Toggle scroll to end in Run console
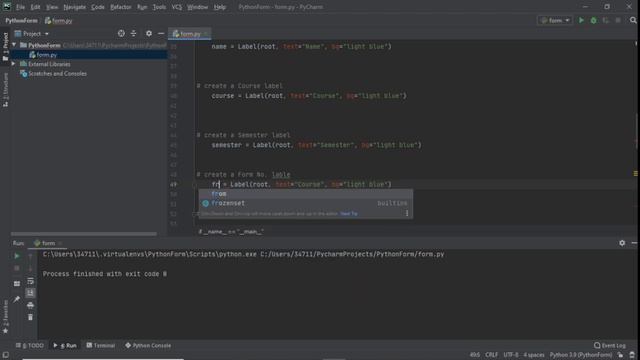This screenshot has width=640, height=360. pyautogui.click(x=30, y=293)
